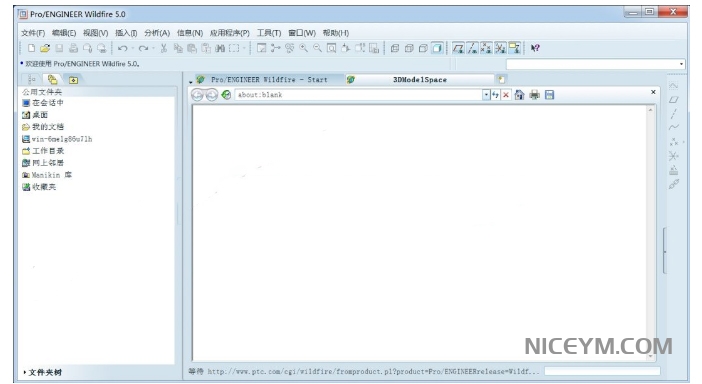The height and width of the screenshot is (384, 702).
Task: Click the New file icon
Action: point(31,48)
